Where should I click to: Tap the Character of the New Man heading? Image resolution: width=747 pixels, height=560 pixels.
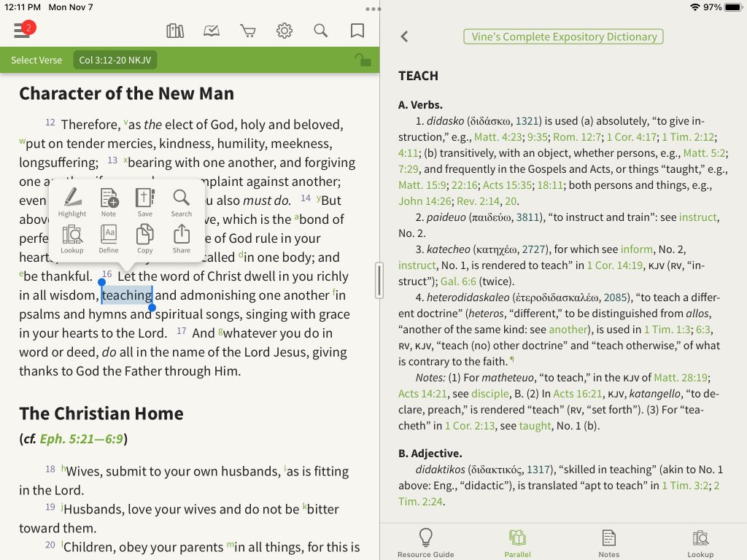pos(127,93)
